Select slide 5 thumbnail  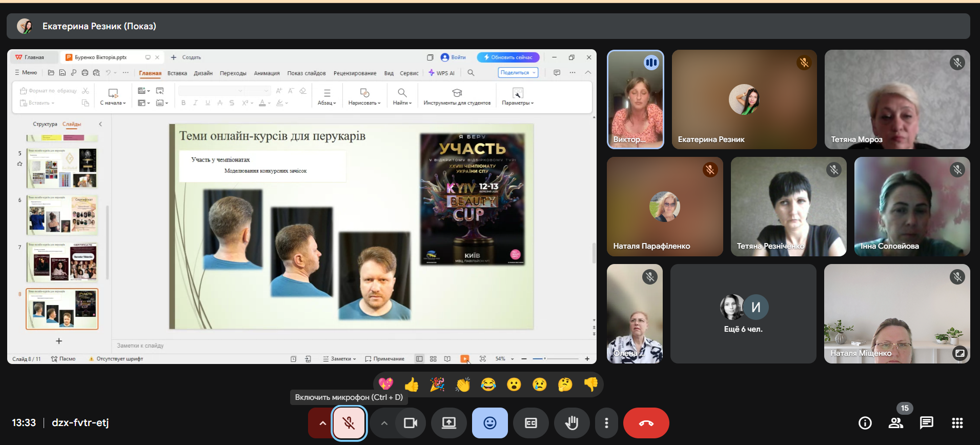62,168
